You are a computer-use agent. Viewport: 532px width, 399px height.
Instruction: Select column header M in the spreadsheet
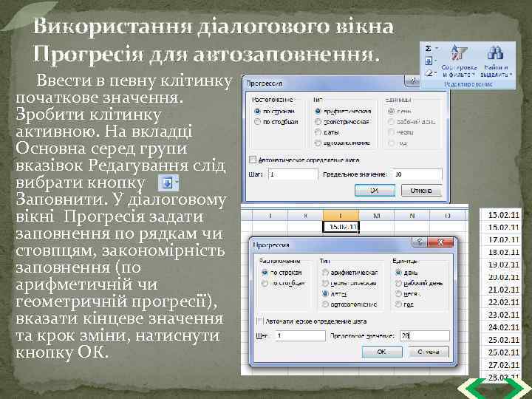pos(376,216)
